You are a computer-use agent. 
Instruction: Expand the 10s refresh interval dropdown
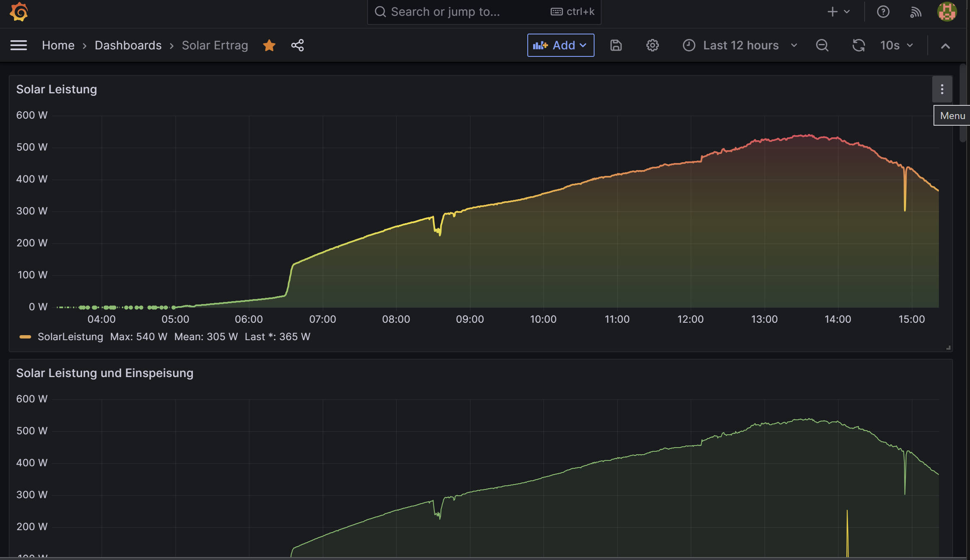tap(897, 45)
